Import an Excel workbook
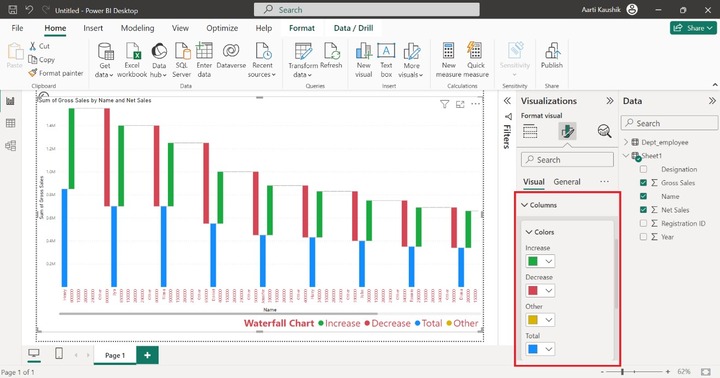 coord(132,60)
